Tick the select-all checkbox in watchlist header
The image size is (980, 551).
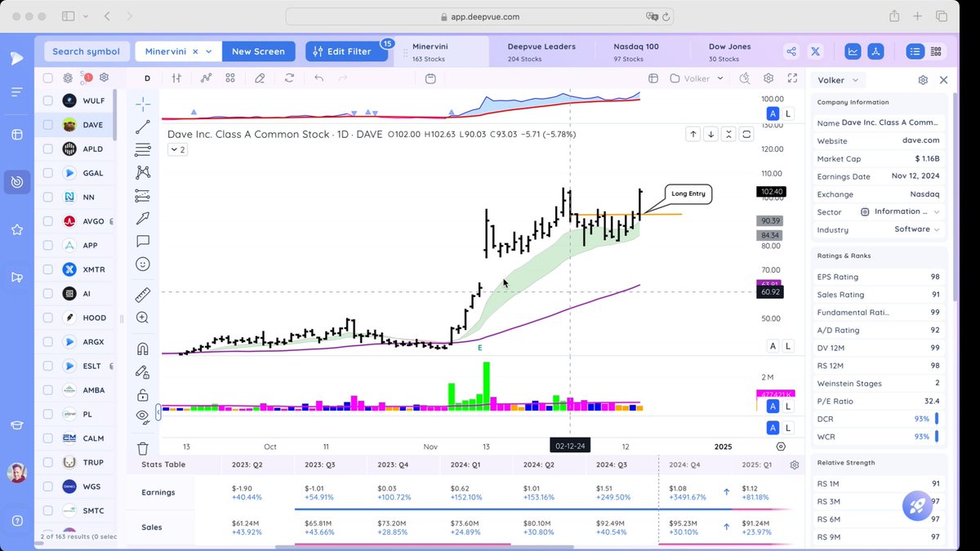[48, 78]
